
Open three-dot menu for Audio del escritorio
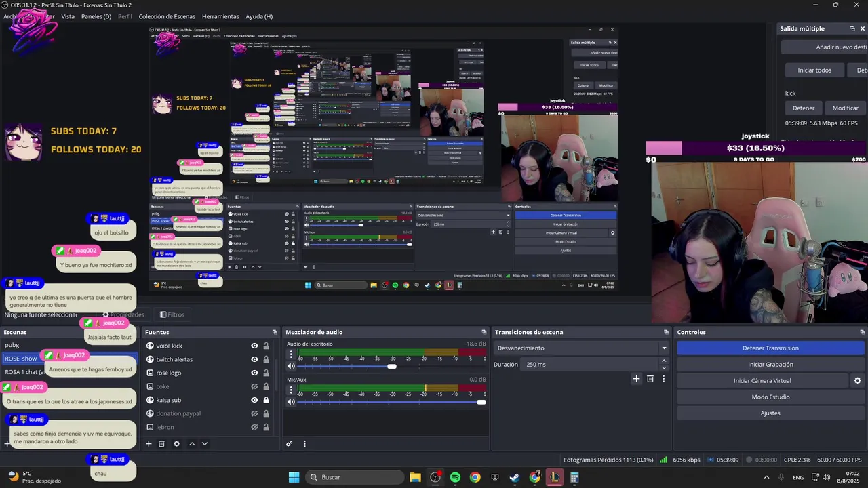click(x=291, y=354)
